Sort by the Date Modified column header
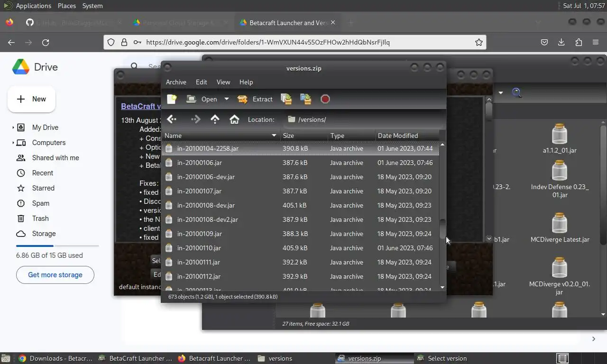The width and height of the screenshot is (607, 364). pyautogui.click(x=407, y=136)
